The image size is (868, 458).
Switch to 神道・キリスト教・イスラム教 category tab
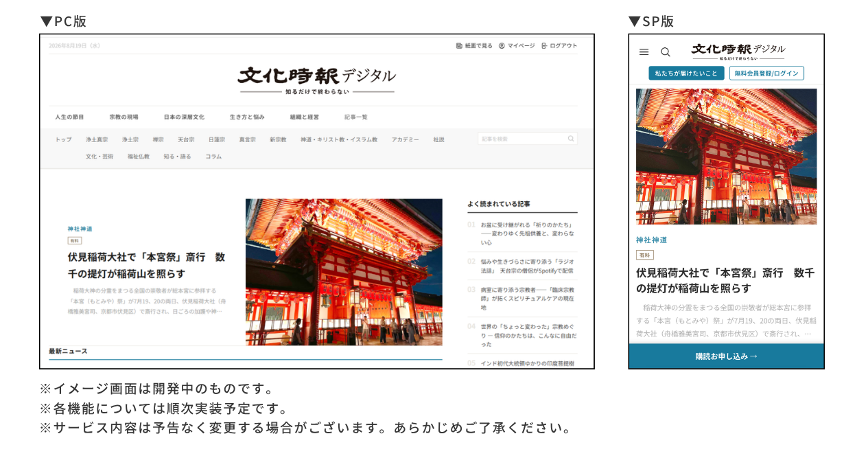coord(339,139)
